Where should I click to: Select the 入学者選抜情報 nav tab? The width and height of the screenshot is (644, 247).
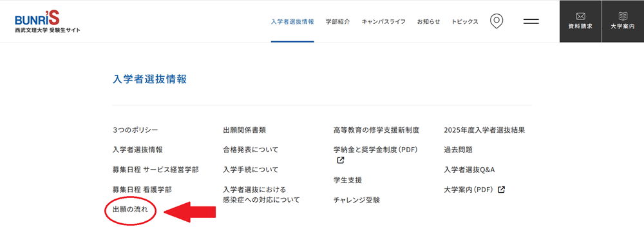[292, 22]
